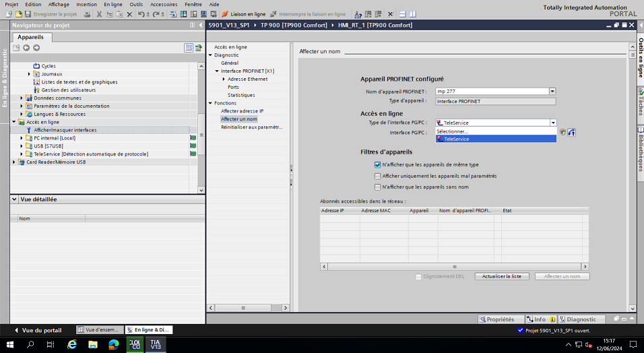Click the cut scissors icon in toolbar
The image size is (644, 353).
(99, 14)
